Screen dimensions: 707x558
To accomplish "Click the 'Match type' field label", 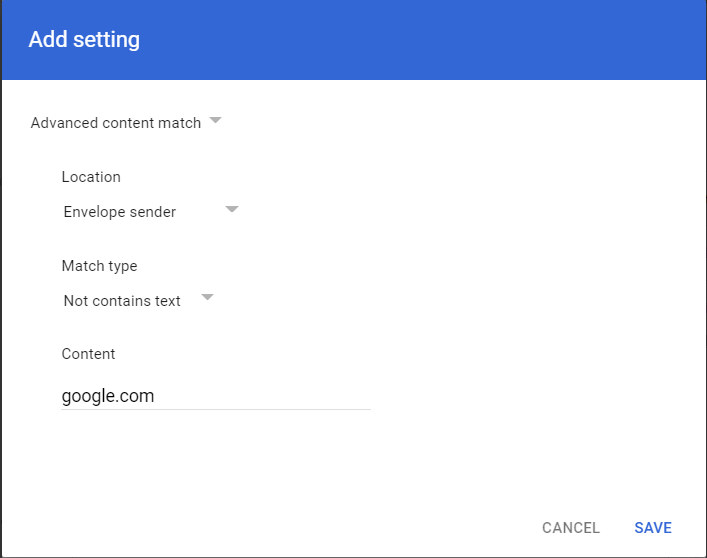I will point(99,266).
